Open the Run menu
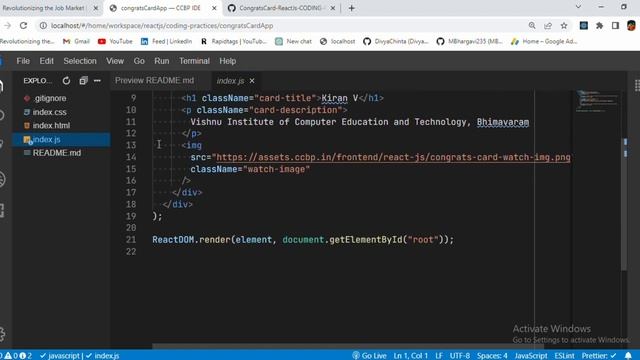 coord(162,61)
